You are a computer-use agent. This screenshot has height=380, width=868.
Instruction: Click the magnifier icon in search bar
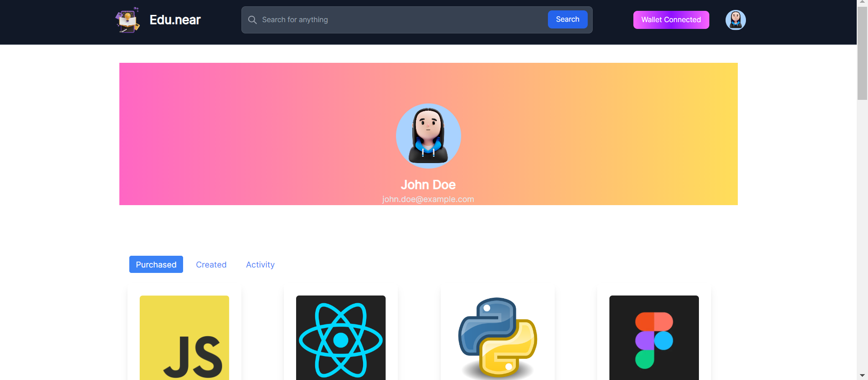click(x=252, y=20)
